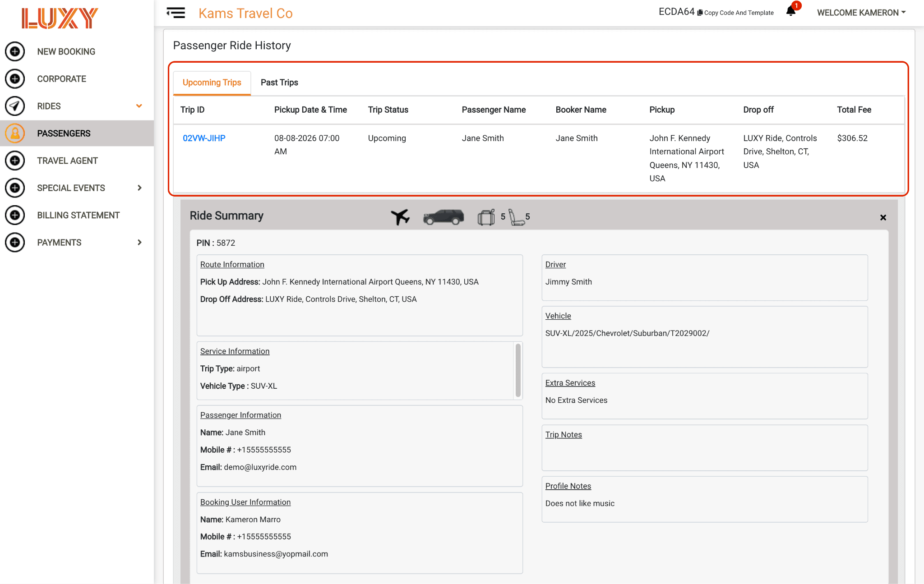Click the New Booking plus icon
This screenshot has width=924, height=584.
pos(15,51)
